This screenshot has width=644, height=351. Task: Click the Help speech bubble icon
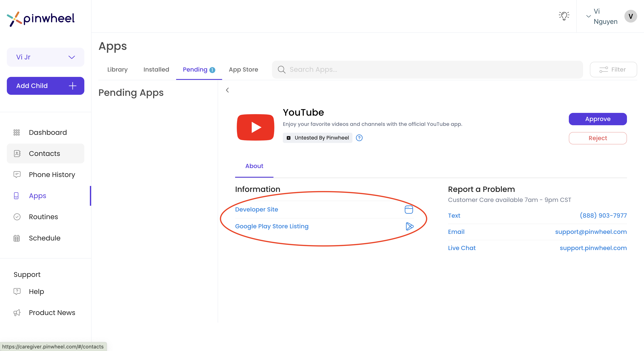point(17,291)
